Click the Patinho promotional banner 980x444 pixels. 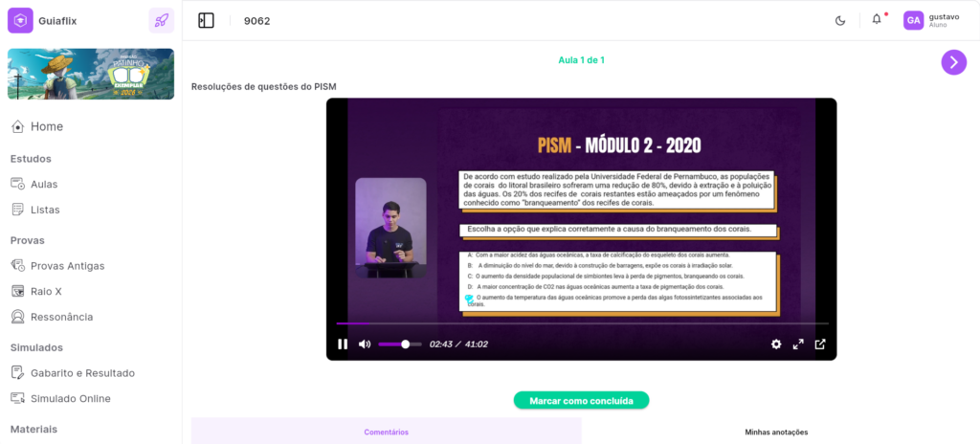(x=91, y=74)
